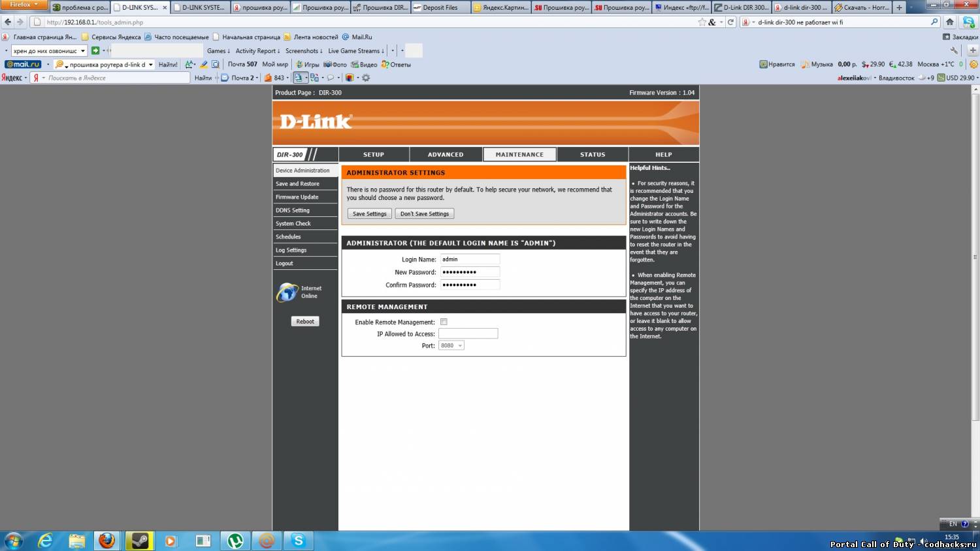This screenshot has height=551, width=980.
Task: Expand the Games toolbar dropdown
Action: (219, 51)
